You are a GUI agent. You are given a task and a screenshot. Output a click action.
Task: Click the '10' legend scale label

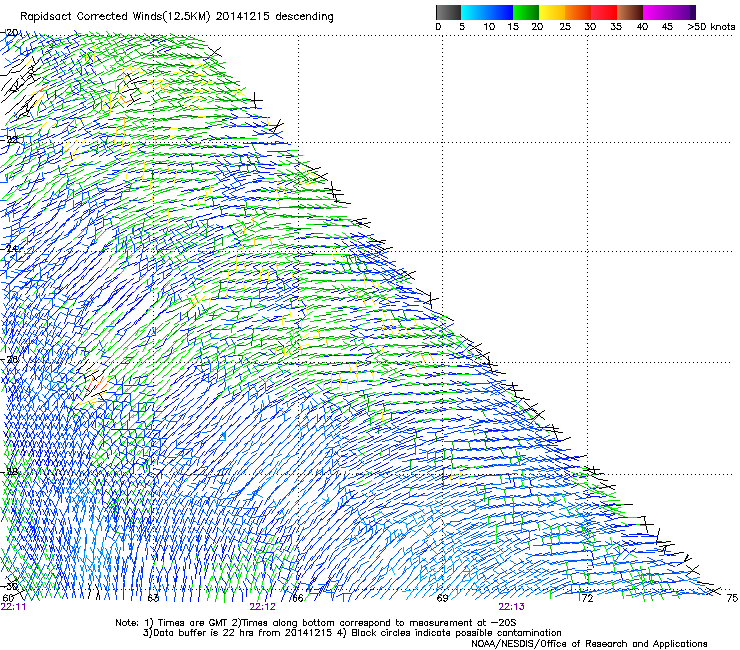489,27
